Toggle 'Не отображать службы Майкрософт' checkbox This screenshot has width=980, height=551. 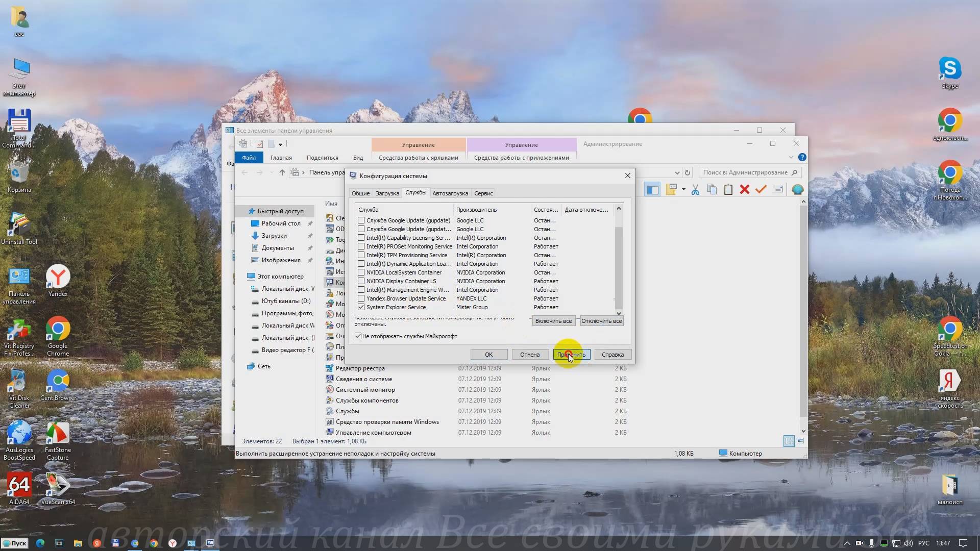pos(358,336)
